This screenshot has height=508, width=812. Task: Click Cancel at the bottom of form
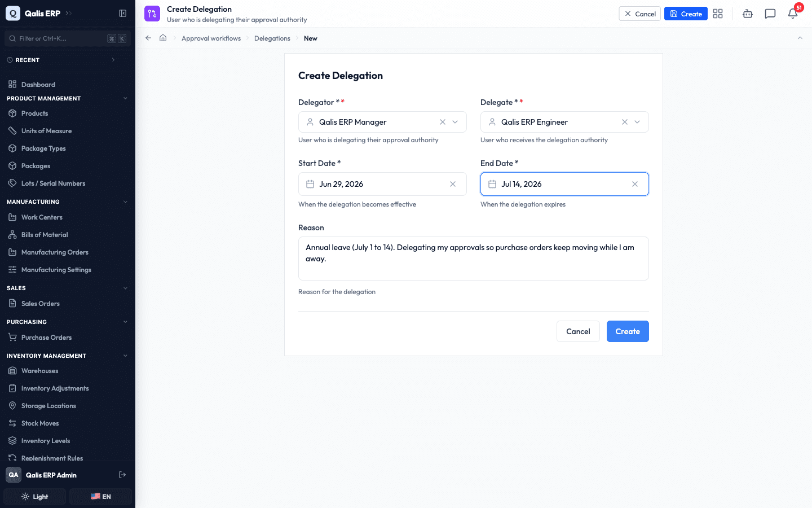tap(578, 331)
